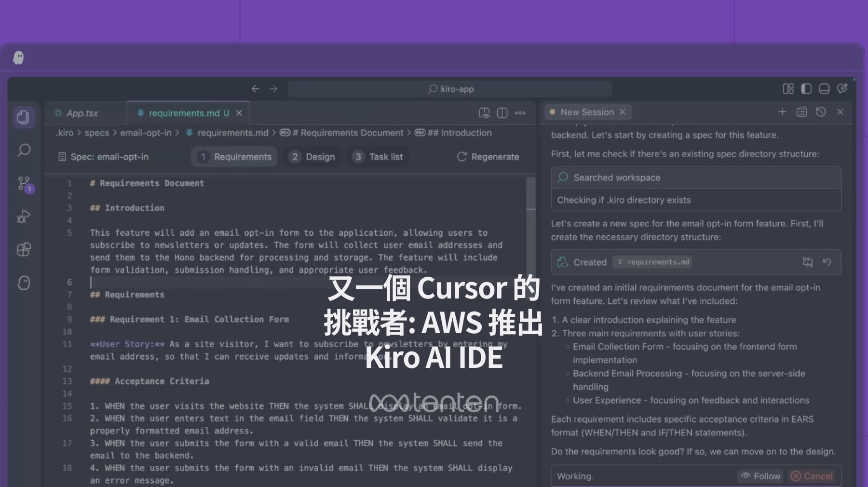The height and width of the screenshot is (487, 868).
Task: Go forward with the right arrow
Action: coord(273,89)
